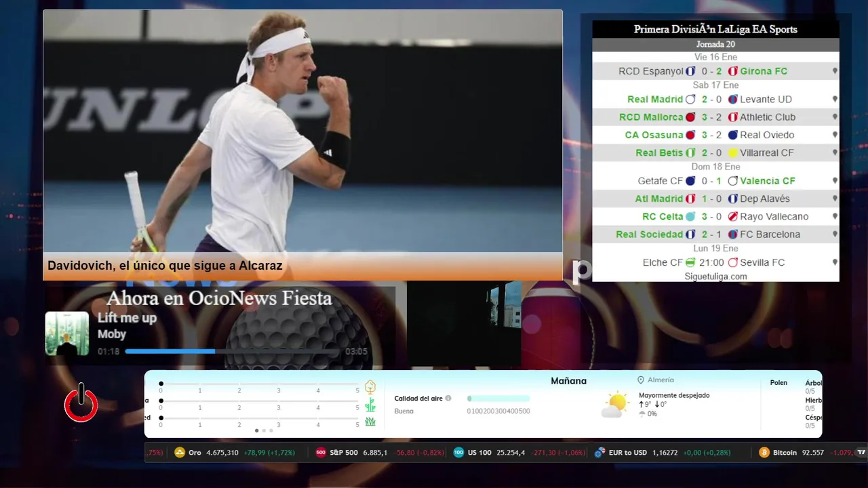868x488 pixels.
Task: Click the TradingView logo in ticker
Action: (861, 453)
